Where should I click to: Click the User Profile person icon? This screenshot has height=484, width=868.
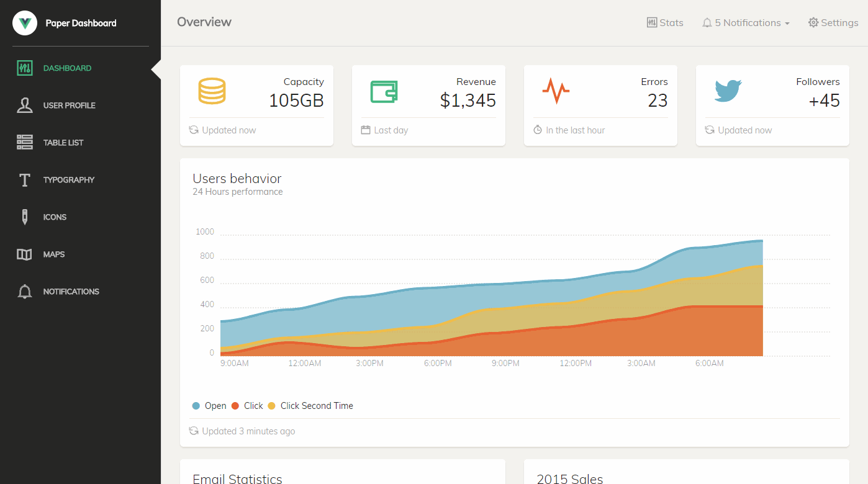[25, 105]
